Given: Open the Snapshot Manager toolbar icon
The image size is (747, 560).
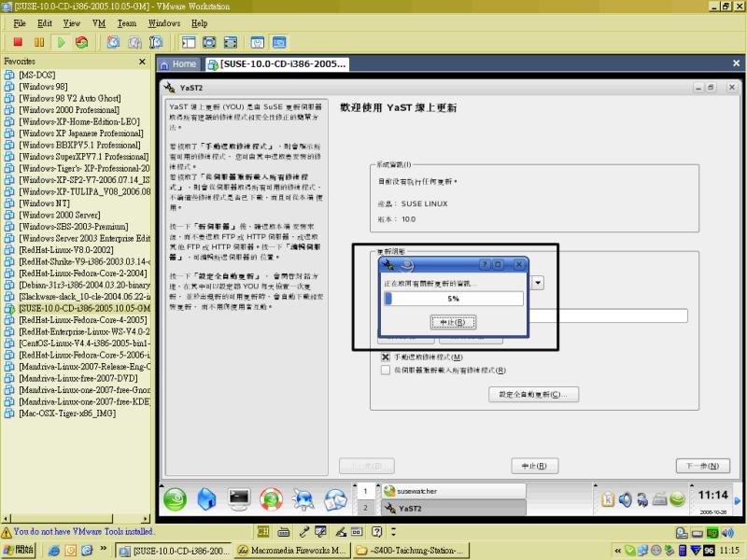Looking at the screenshot, I should click(x=156, y=42).
